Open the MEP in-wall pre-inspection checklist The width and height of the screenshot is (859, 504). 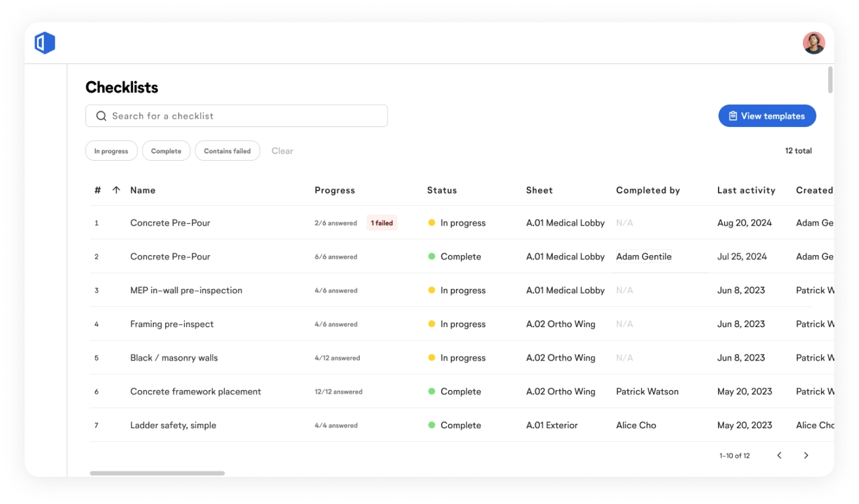click(x=186, y=290)
